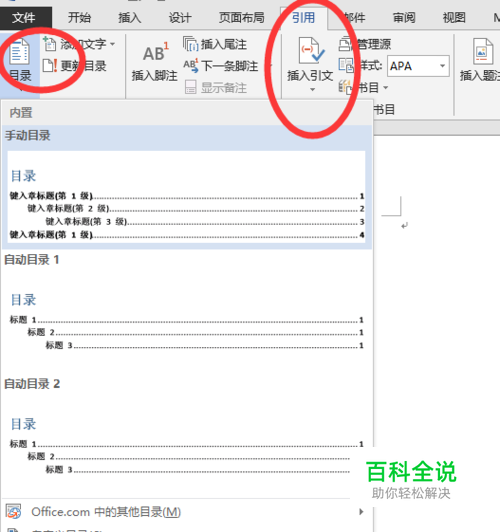Choose the 自动目录 2 preview thumbnail
Screen dimensions: 500x532
tap(186, 445)
